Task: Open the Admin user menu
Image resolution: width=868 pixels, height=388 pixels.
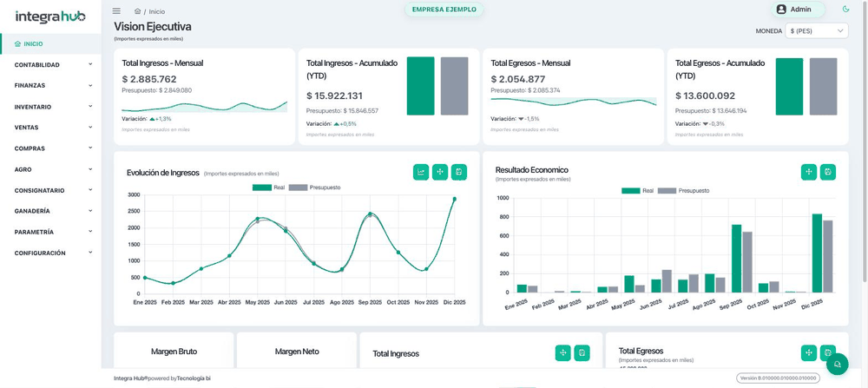Action: 798,10
